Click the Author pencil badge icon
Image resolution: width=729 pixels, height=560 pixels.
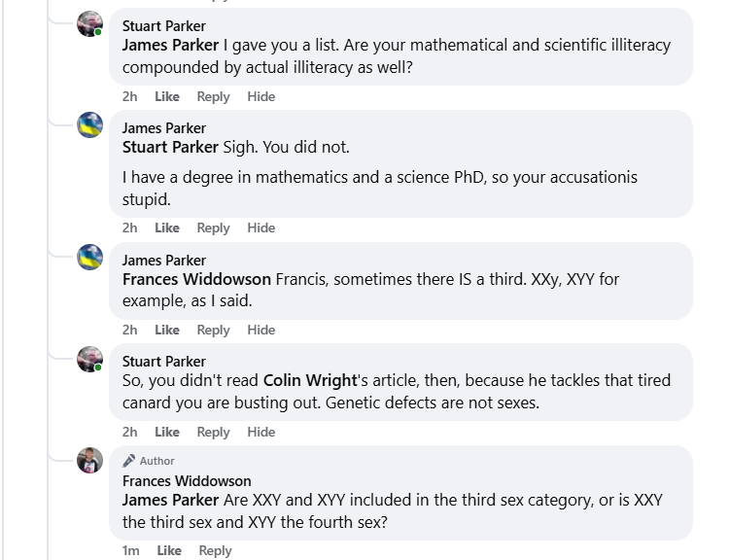pyautogui.click(x=129, y=461)
